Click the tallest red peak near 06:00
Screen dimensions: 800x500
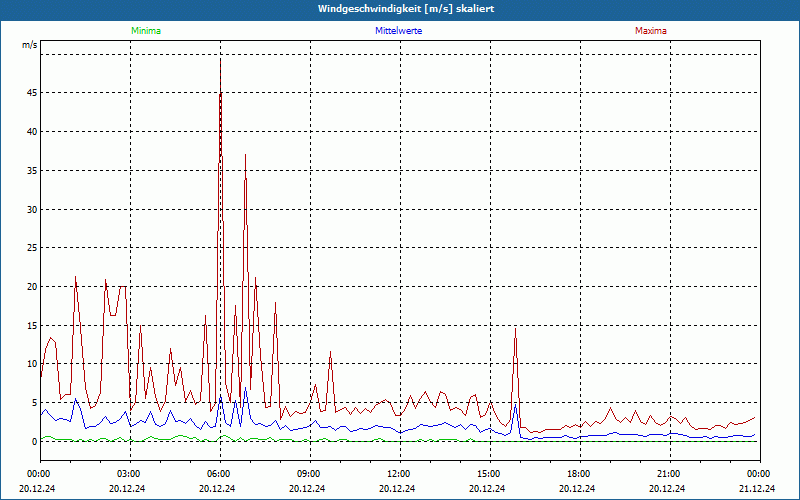click(220, 60)
